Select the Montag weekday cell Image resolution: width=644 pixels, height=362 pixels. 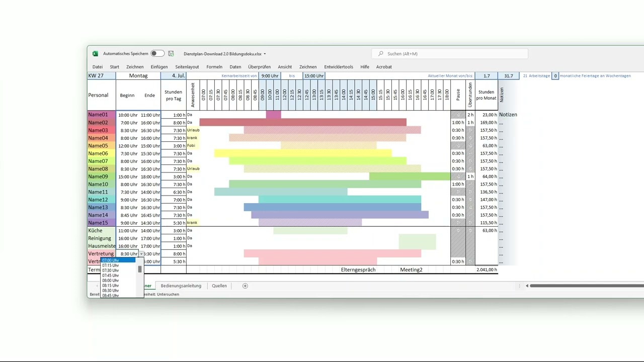pyautogui.click(x=138, y=76)
